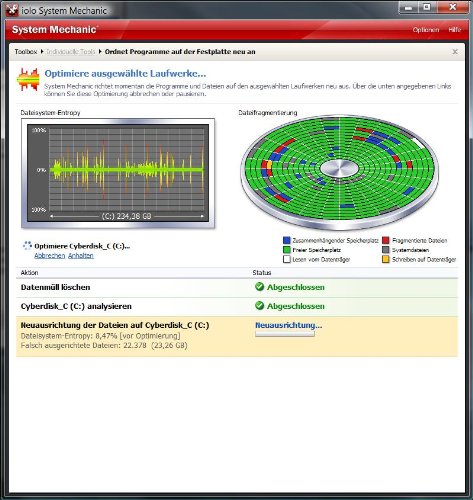Click the green Freier Speicherplatz legend swatch

click(x=287, y=250)
